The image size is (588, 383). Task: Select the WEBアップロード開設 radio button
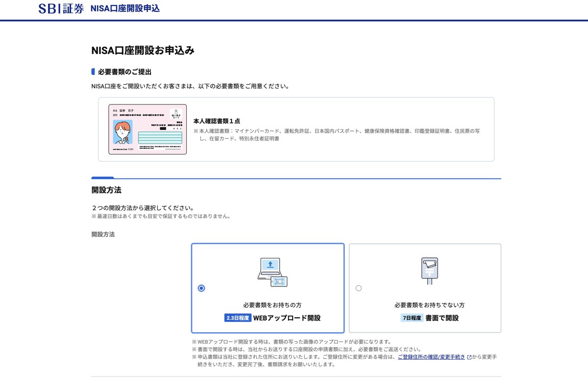(x=201, y=288)
